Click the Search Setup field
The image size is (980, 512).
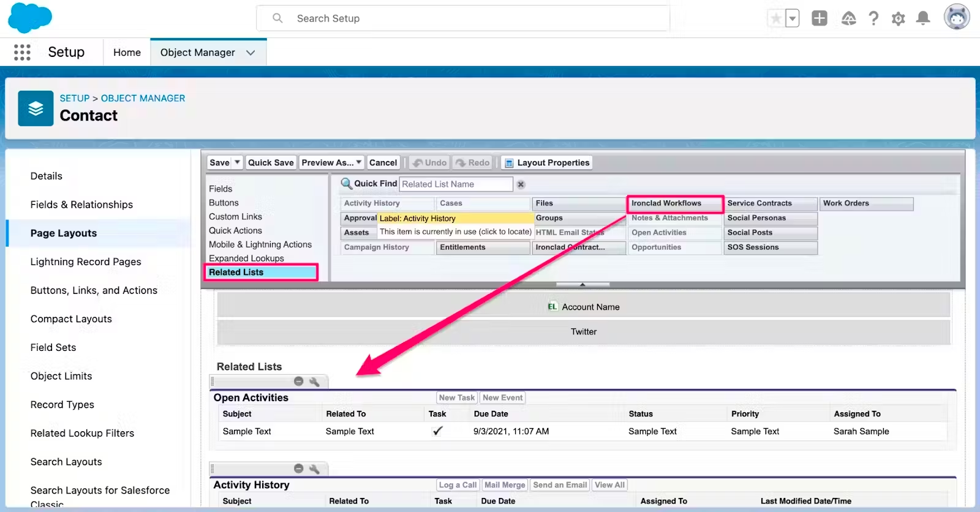coord(463,18)
